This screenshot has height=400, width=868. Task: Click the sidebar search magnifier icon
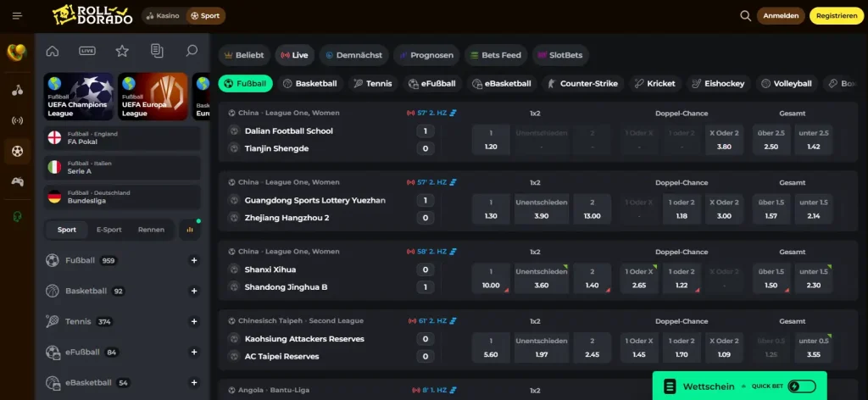pos(192,51)
